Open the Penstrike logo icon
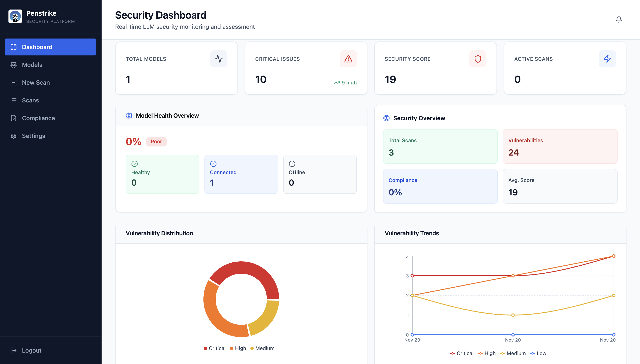 [15, 16]
